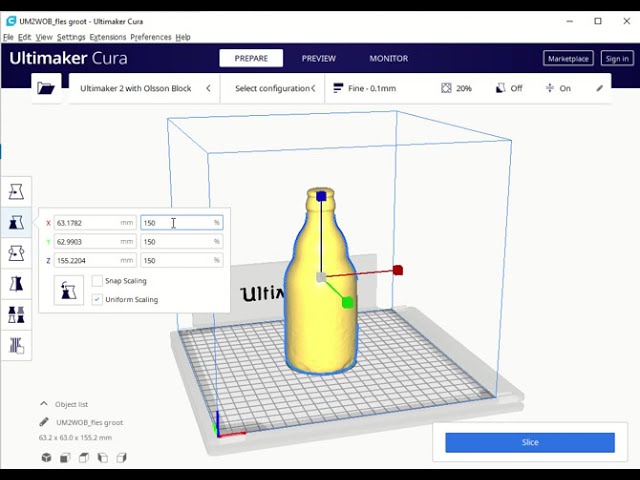The height and width of the screenshot is (480, 640).
Task: Click the X size field showing 63.1782
Action: (95, 223)
